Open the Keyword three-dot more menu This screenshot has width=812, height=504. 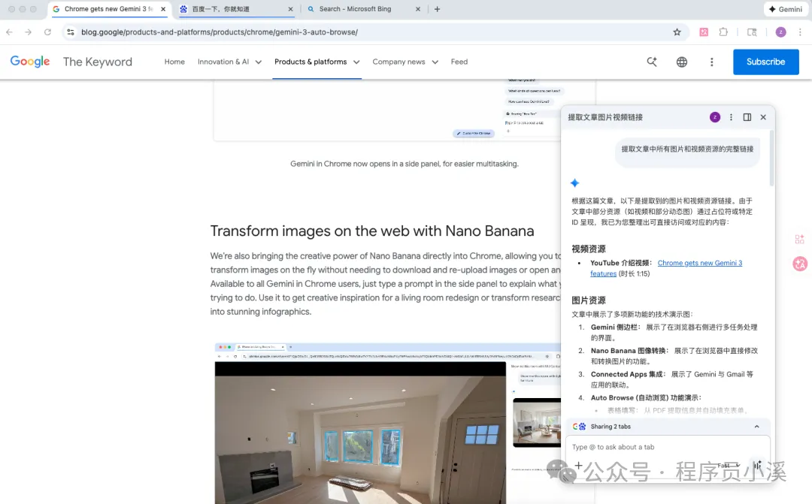[x=711, y=62]
